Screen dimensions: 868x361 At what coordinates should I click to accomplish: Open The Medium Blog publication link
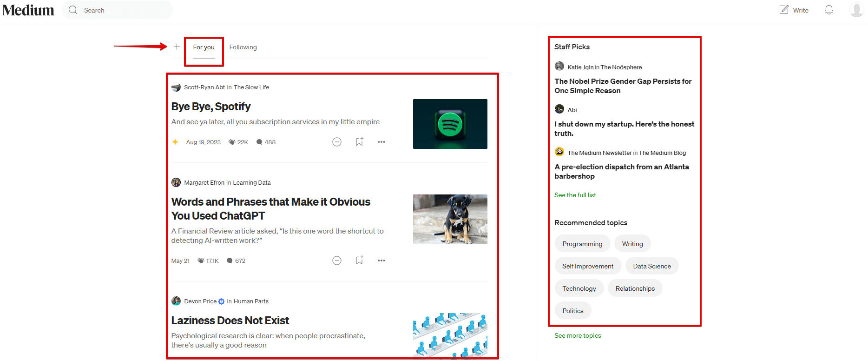pyautogui.click(x=662, y=153)
